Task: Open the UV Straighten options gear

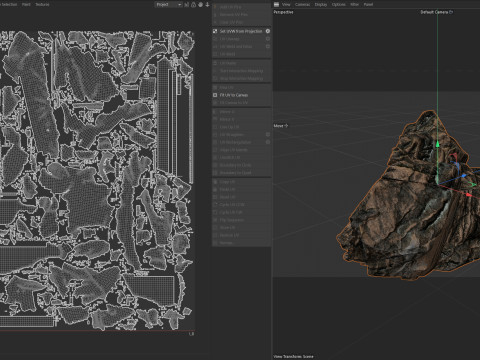Action: tap(268, 134)
